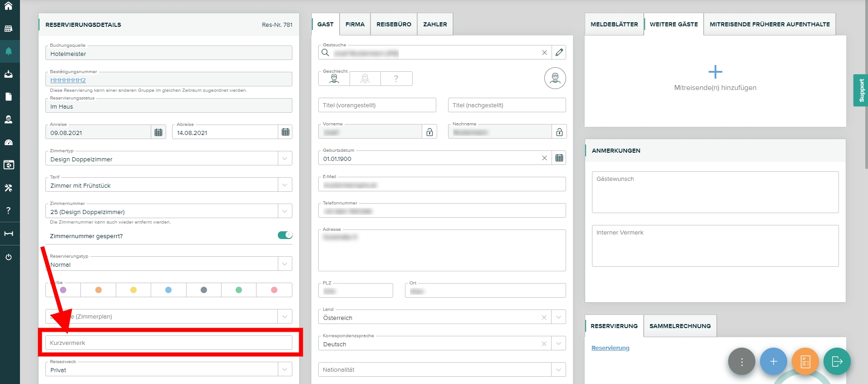868x384 pixels.
Task: Click the green check-out floating button
Action: click(x=837, y=361)
